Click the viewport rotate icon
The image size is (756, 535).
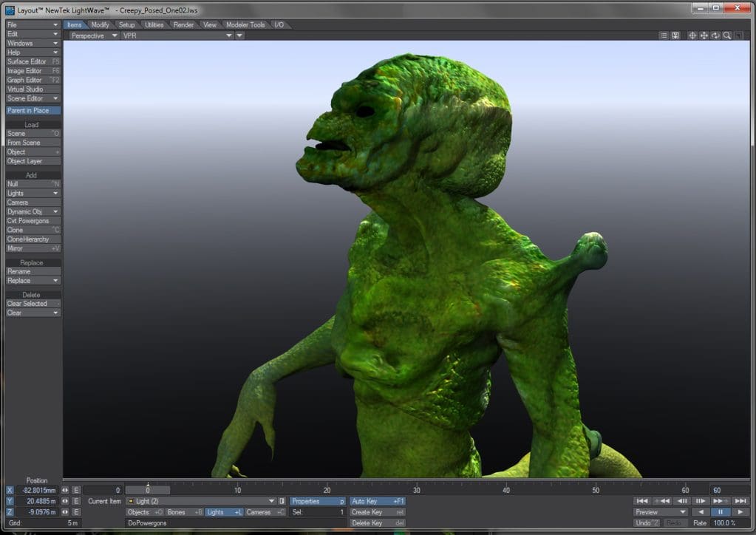pos(715,35)
